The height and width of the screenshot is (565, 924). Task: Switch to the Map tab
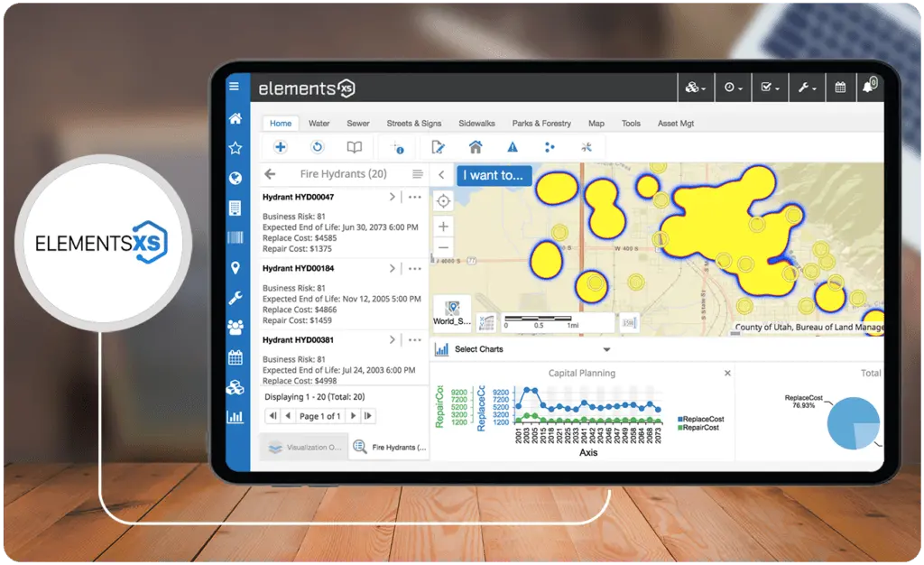(596, 123)
